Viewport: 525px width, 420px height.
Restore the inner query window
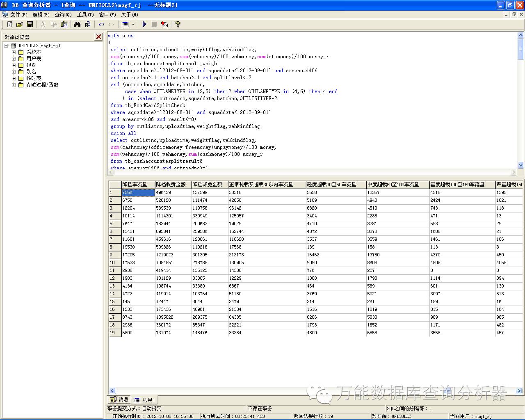(513, 14)
